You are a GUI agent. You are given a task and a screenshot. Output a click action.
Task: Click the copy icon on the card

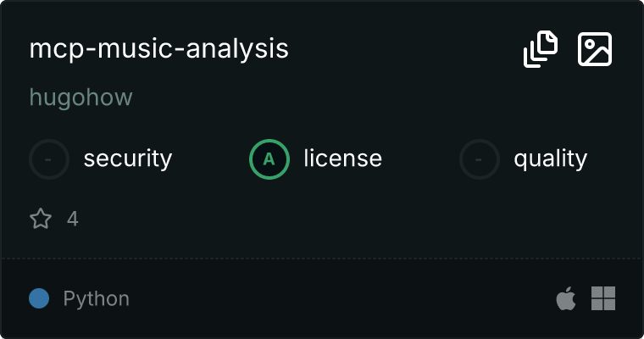(x=541, y=49)
